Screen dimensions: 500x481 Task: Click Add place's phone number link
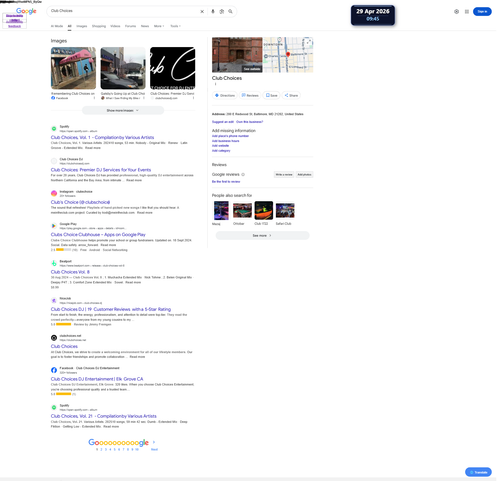(230, 136)
